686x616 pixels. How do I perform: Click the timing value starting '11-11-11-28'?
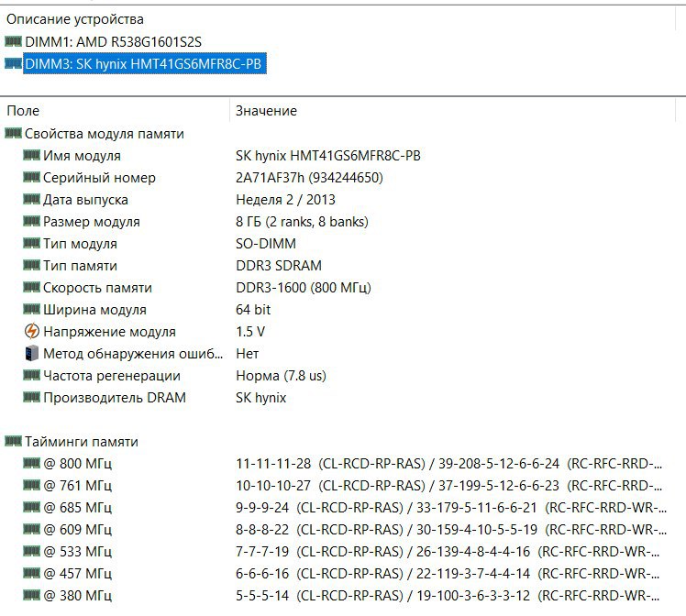coord(448,464)
